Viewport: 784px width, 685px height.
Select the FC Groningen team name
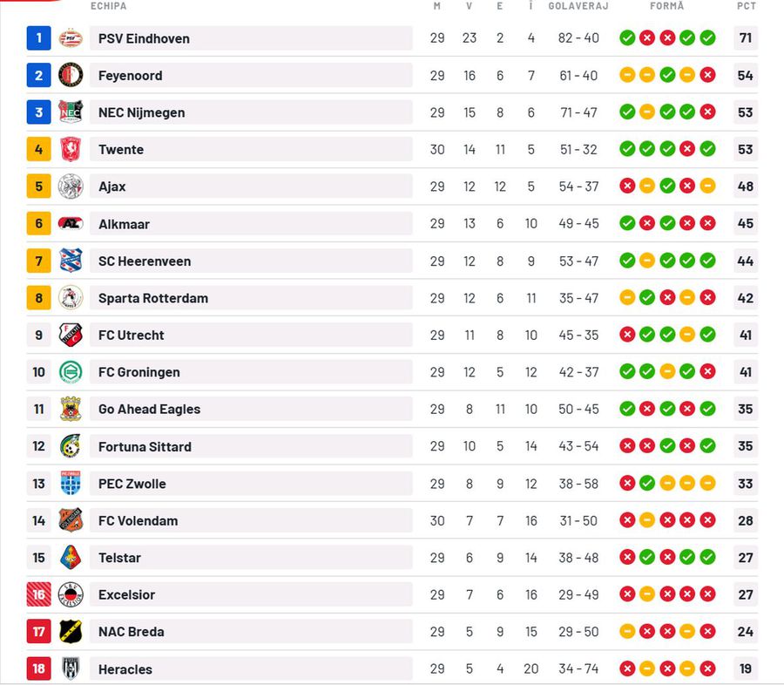(x=139, y=372)
